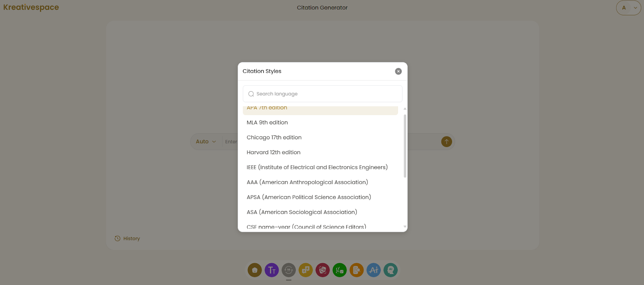Viewport: 644px width, 285px height.
Task: Click the Search language input field
Action: tap(322, 93)
